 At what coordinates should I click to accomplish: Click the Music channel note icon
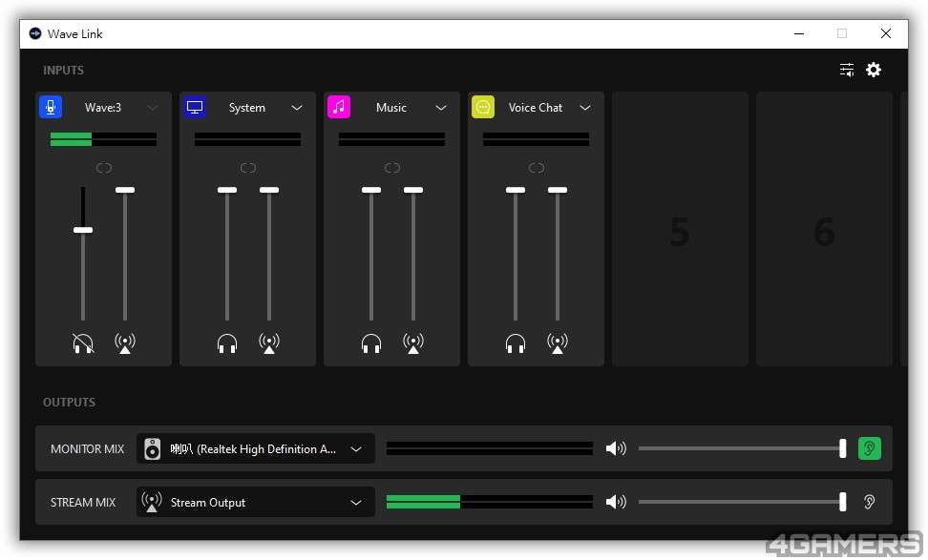339,107
